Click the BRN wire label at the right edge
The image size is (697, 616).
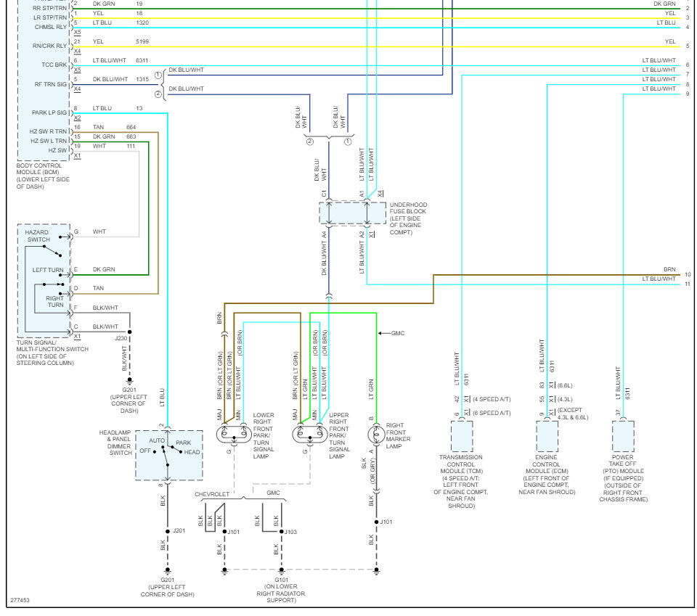point(669,270)
